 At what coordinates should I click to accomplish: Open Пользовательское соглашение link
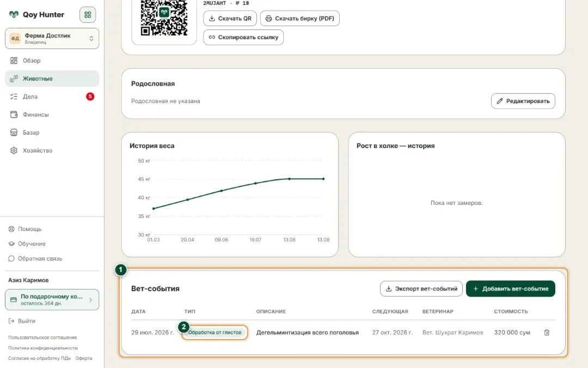click(42, 337)
